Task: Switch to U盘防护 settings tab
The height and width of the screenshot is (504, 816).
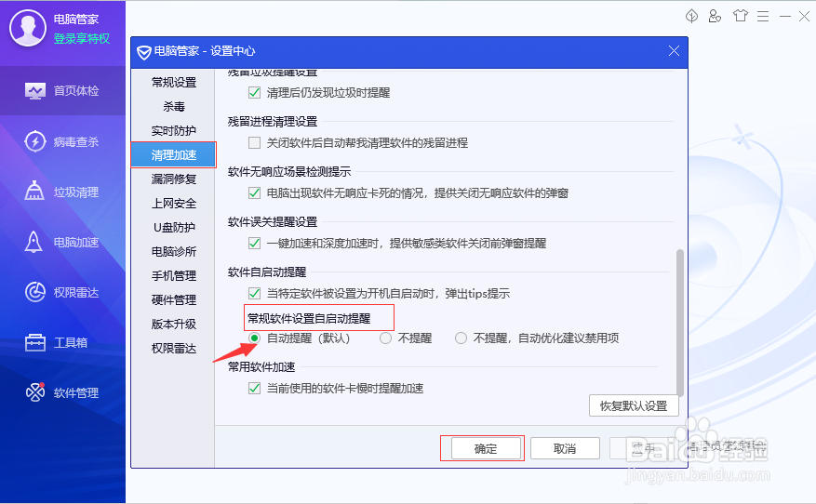Action: pos(173,227)
